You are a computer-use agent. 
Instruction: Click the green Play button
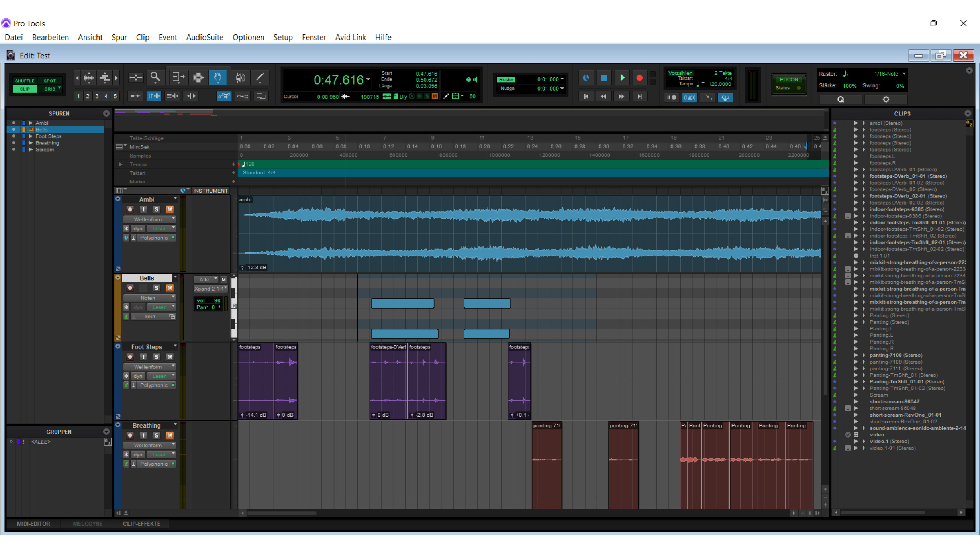point(622,78)
